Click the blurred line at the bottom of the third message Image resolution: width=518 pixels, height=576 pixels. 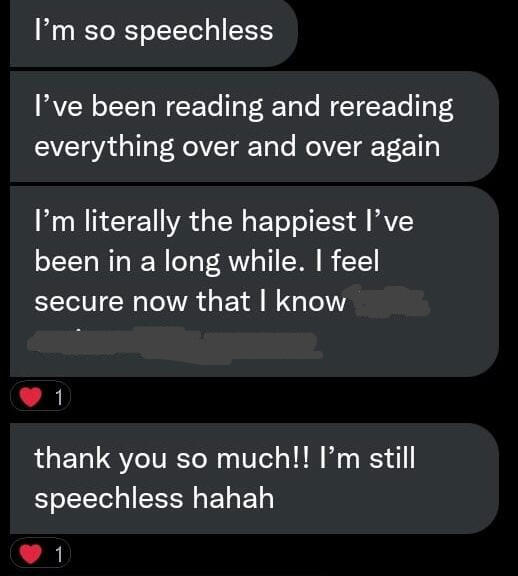coord(175,345)
